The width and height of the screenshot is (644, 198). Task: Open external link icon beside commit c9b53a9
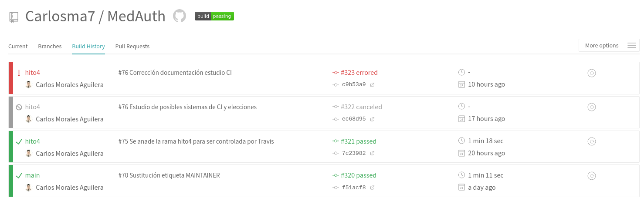pos(372,85)
